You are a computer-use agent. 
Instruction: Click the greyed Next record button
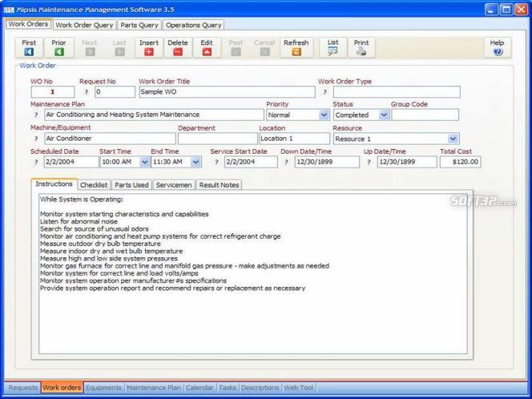click(90, 47)
